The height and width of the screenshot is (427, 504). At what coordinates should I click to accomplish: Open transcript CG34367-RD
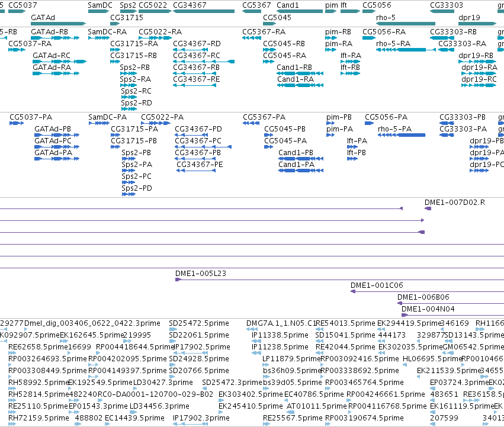[x=197, y=43]
